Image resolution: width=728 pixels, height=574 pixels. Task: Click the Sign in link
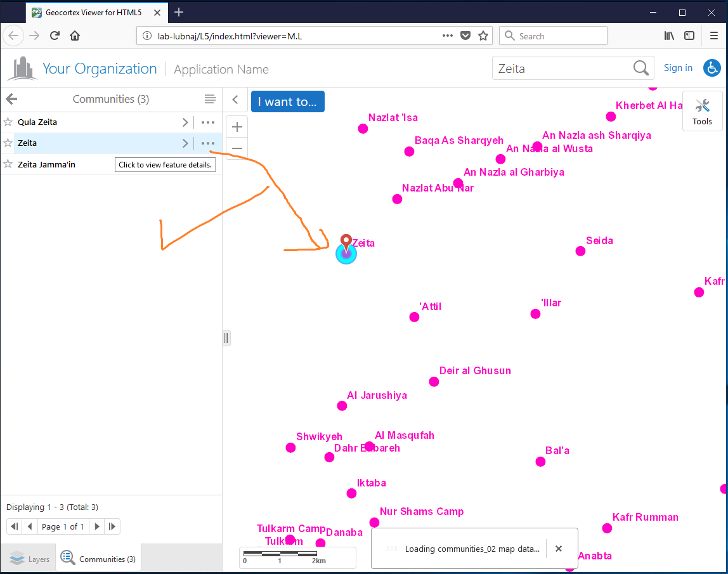coord(678,68)
